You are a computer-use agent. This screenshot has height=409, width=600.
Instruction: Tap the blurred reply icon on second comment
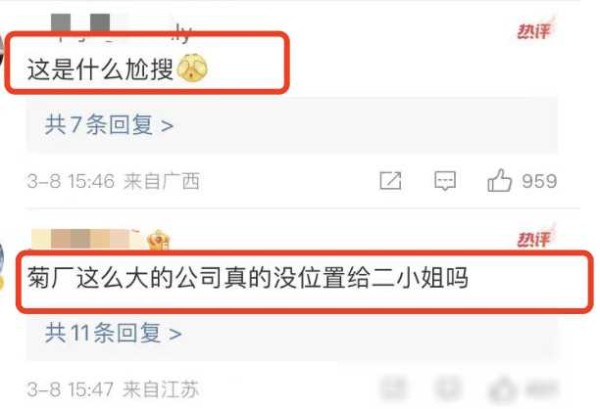pos(447,389)
